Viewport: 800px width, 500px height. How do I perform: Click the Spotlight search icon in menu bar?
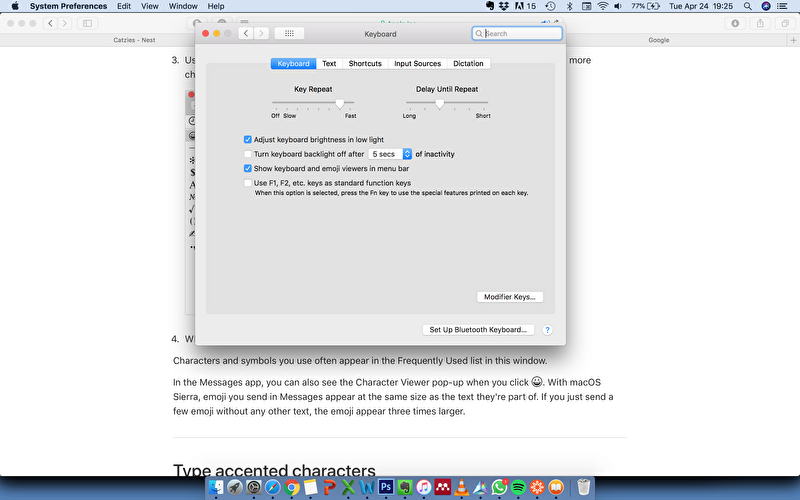click(x=749, y=6)
